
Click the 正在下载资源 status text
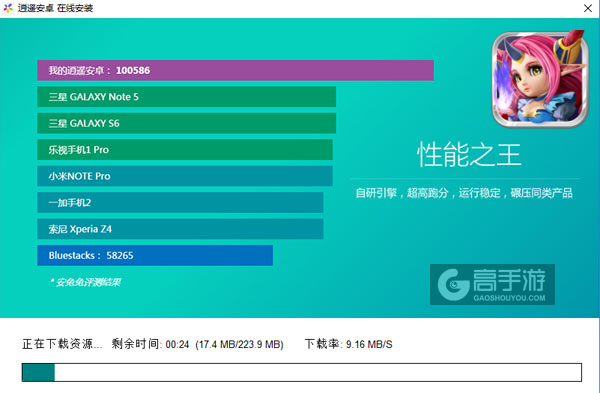[62, 344]
